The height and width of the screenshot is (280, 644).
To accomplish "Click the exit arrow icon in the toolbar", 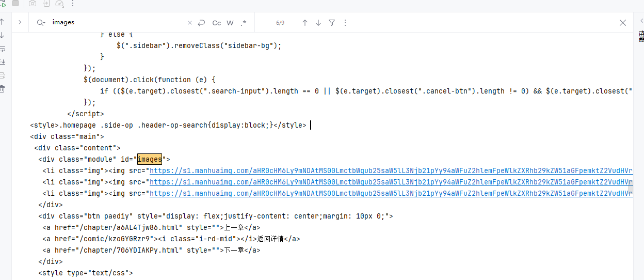I will [x=46, y=4].
